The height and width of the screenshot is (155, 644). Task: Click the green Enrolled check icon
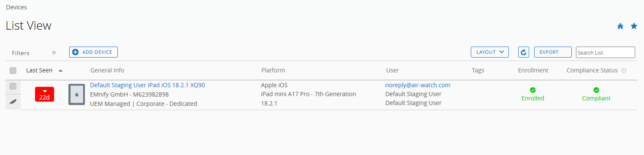coord(533,90)
